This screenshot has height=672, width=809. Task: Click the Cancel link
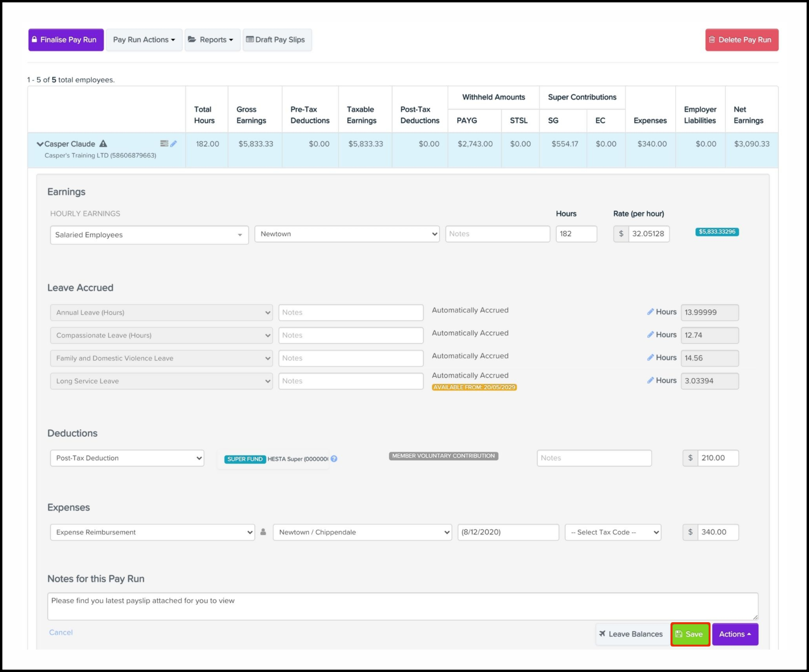(x=61, y=632)
